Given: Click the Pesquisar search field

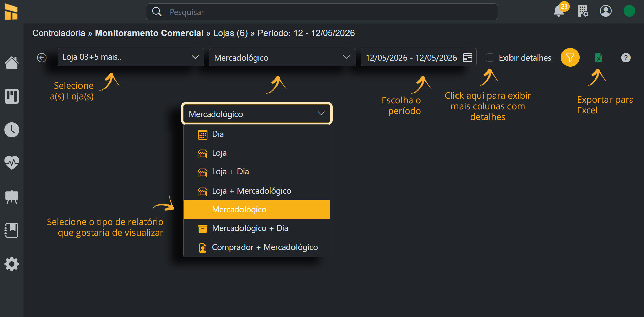Looking at the screenshot, I should coord(322,12).
